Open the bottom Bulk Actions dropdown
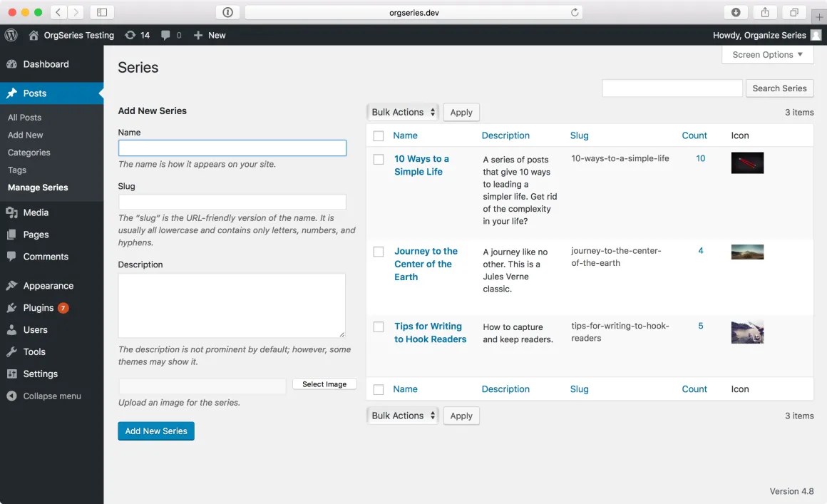827x504 pixels. click(x=401, y=416)
